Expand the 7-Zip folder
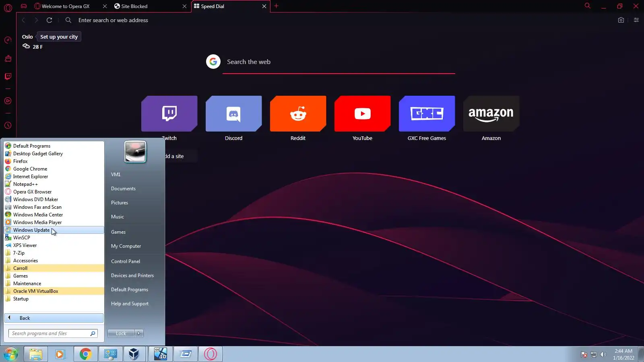Screen dimensions: 644x362 54,253
